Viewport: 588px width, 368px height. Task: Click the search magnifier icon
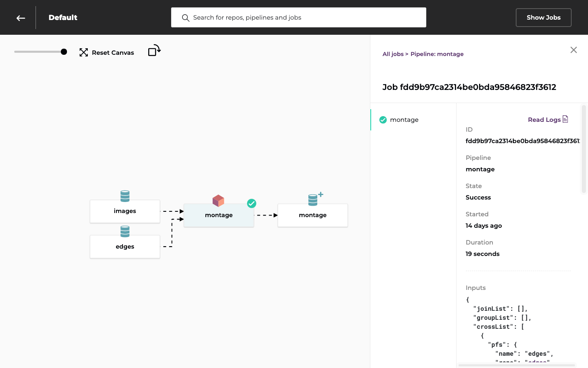pyautogui.click(x=185, y=18)
